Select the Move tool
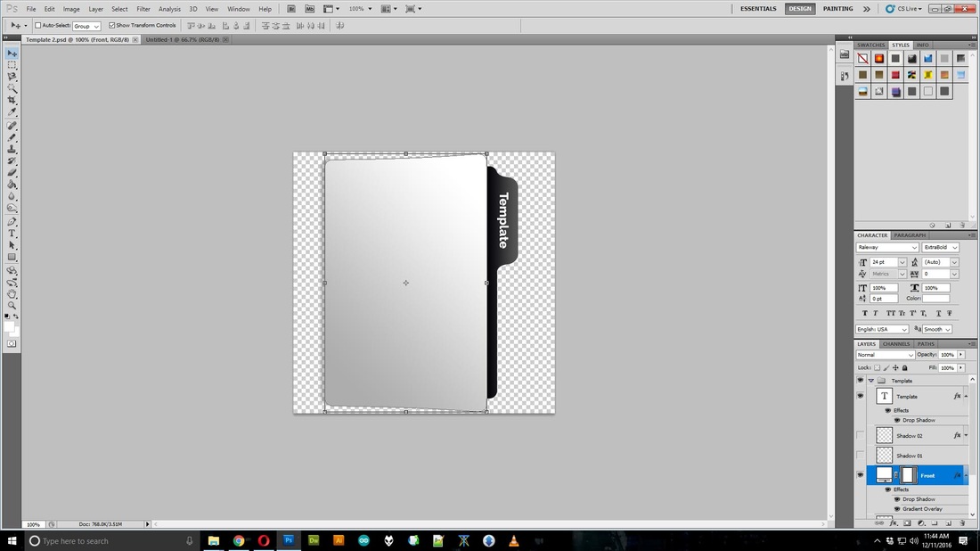 pyautogui.click(x=12, y=52)
